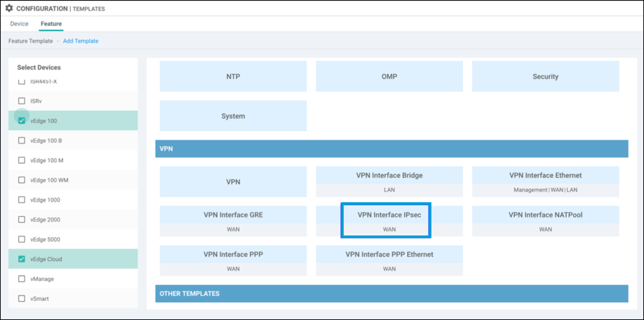Check the vManage device checkbox
The image size is (644, 320).
[22, 279]
